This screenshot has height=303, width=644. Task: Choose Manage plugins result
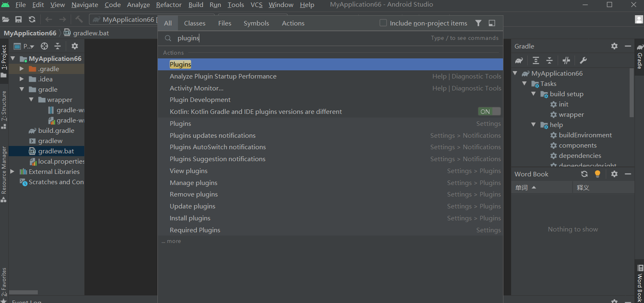coord(330,183)
